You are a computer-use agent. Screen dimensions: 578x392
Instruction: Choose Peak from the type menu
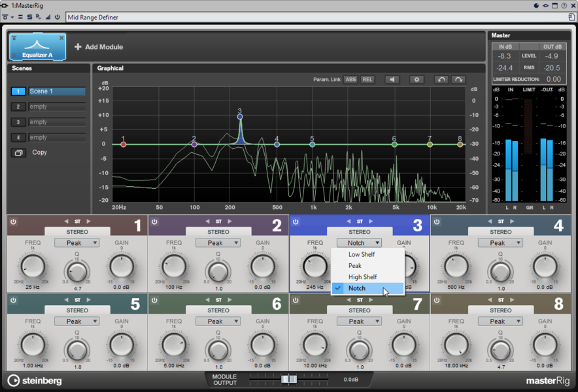[367, 266]
